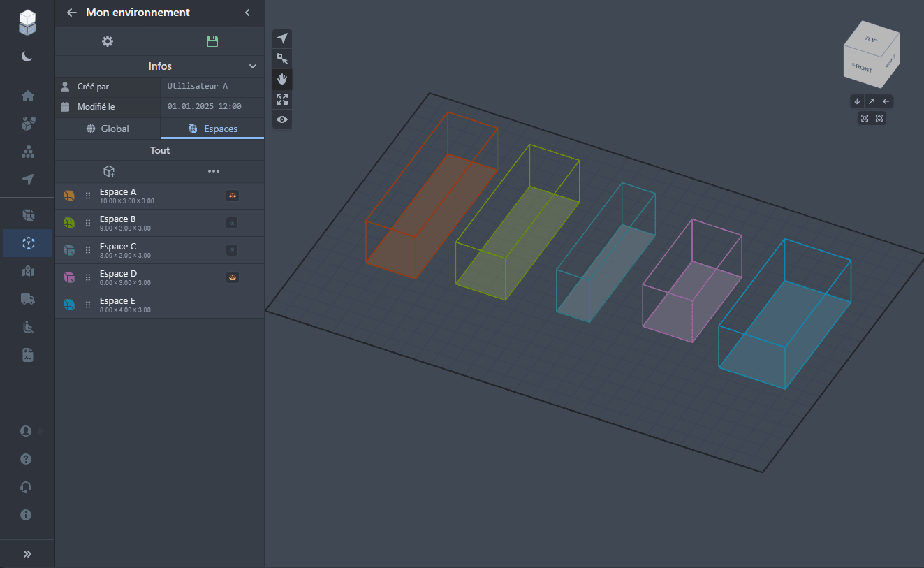Open environment settings gear
Image resolution: width=924 pixels, height=568 pixels.
[108, 41]
